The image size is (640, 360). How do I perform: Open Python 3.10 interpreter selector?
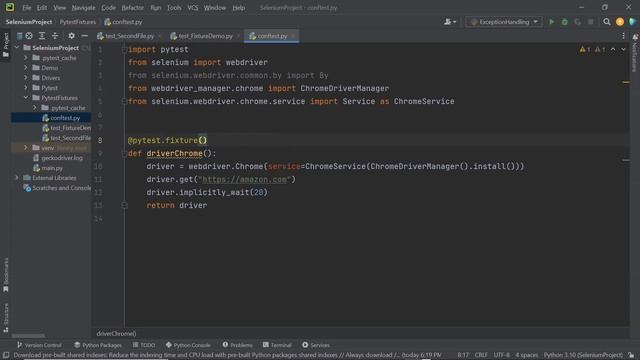pyautogui.click(x=583, y=355)
